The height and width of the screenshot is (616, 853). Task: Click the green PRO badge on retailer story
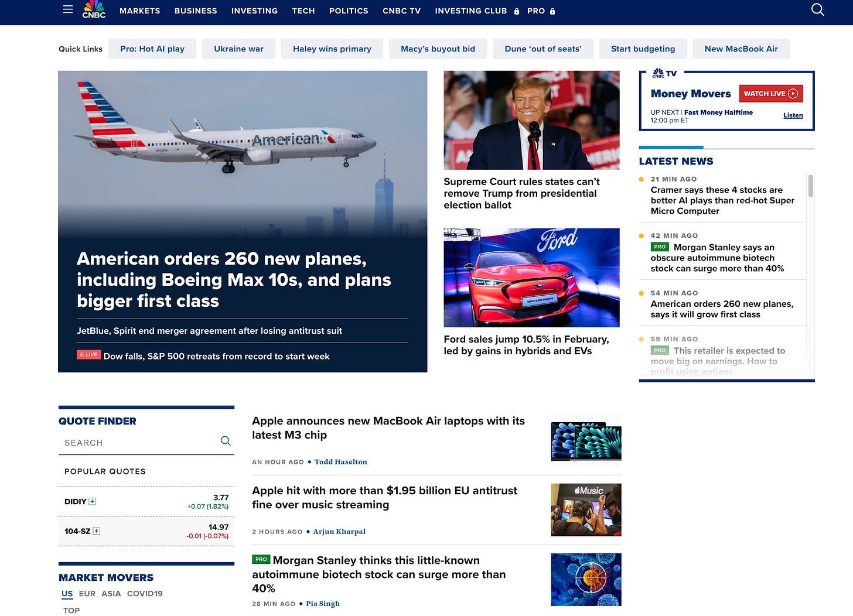(x=660, y=350)
